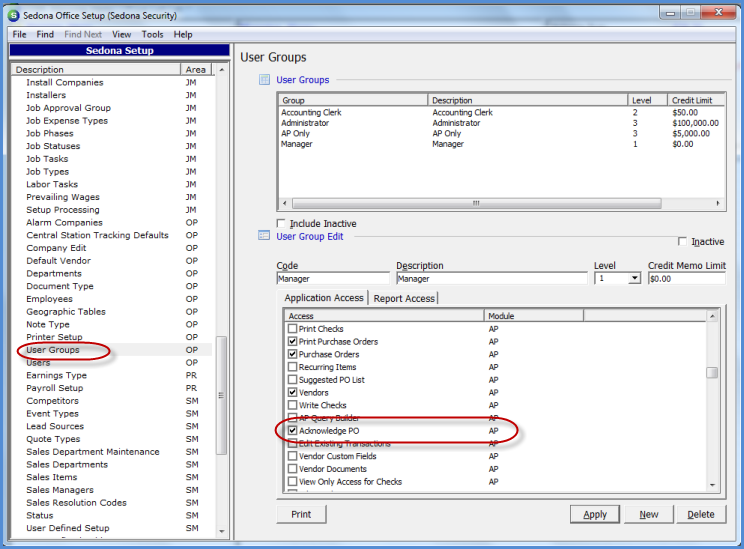Check Vendor Custom Fields access
This screenshot has width=744, height=549.
pyautogui.click(x=293, y=456)
